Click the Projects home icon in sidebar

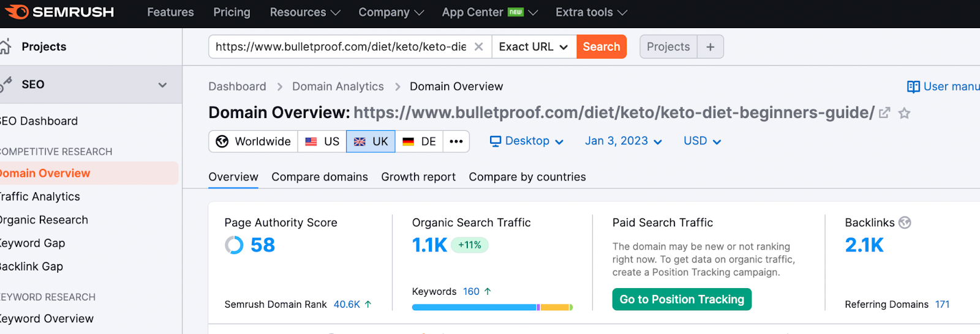pos(6,46)
